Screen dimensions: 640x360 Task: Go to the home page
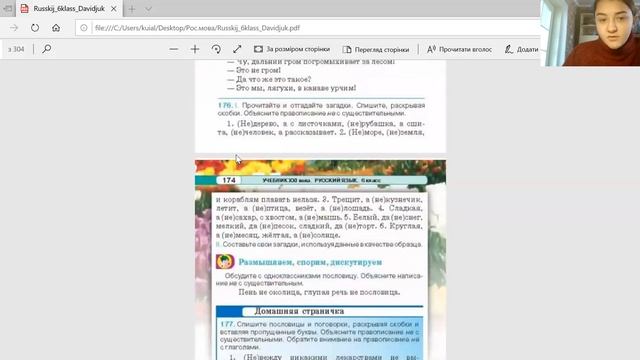click(56, 28)
